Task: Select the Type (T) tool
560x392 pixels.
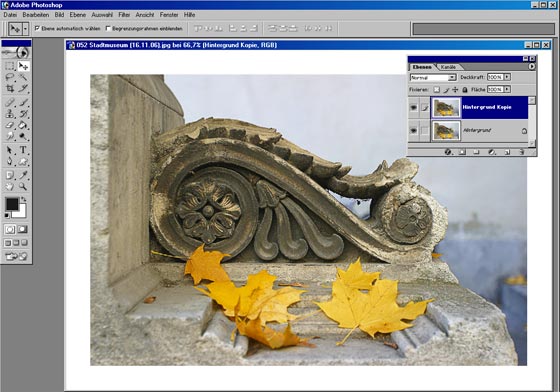Action: point(23,150)
